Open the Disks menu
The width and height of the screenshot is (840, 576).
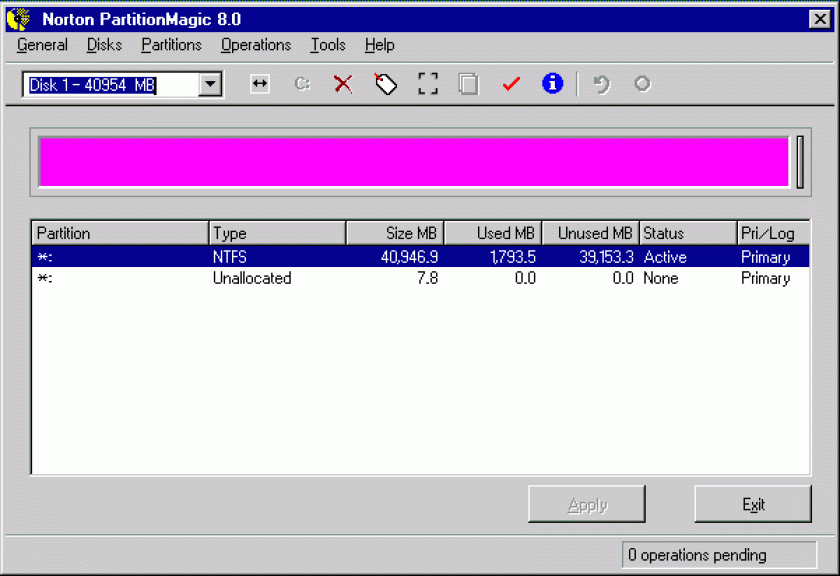tap(104, 45)
